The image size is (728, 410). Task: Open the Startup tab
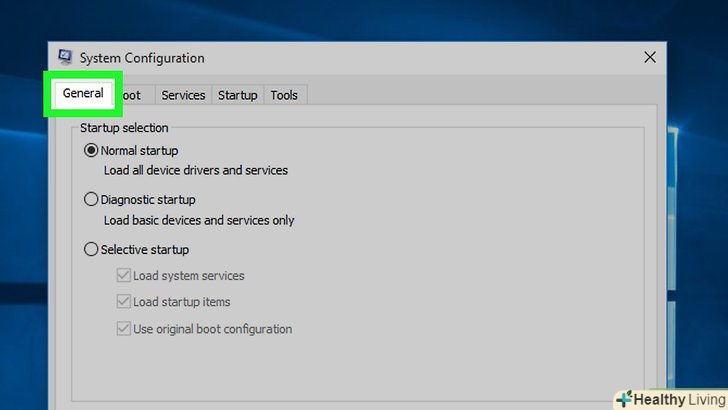coord(238,95)
